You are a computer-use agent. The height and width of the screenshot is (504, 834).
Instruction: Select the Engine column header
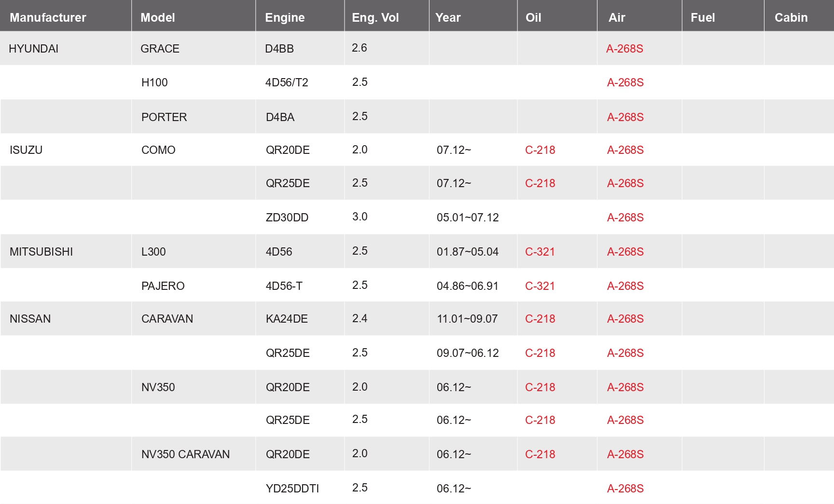[285, 17]
